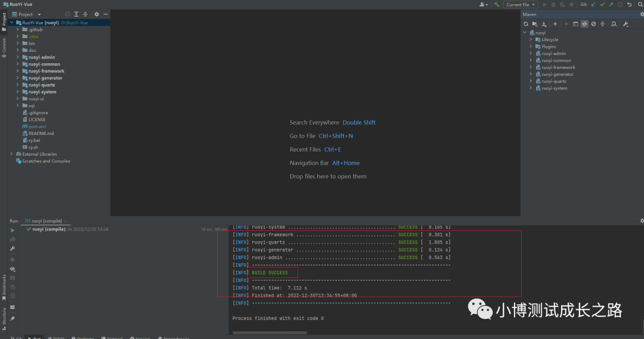Toggle Maven Skip Tests mode
The height and width of the screenshot is (339, 644).
tap(593, 24)
